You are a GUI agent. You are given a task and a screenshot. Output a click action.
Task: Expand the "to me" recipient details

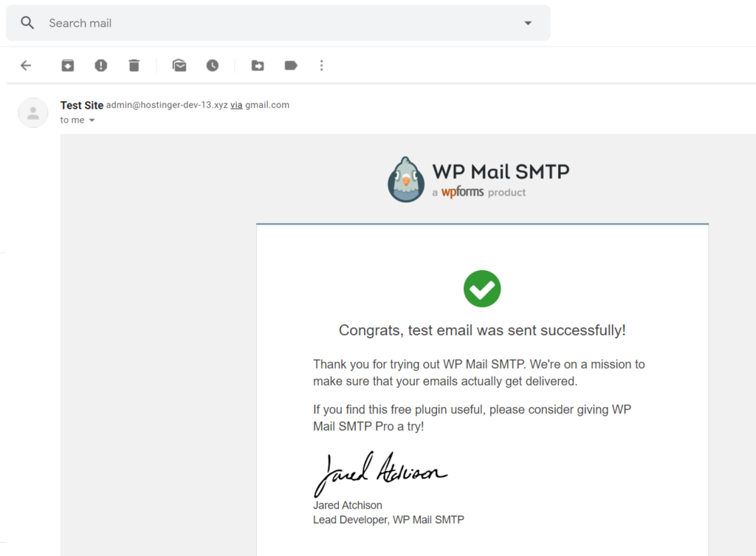(92, 120)
